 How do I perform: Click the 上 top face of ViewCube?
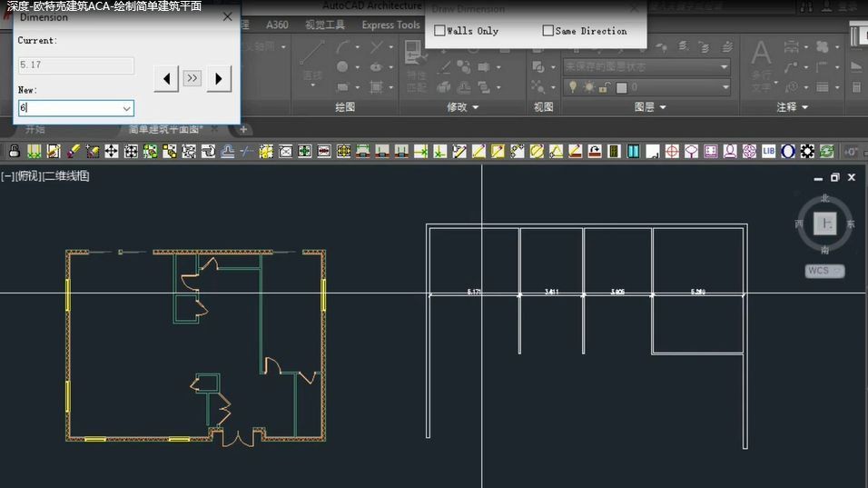point(824,224)
